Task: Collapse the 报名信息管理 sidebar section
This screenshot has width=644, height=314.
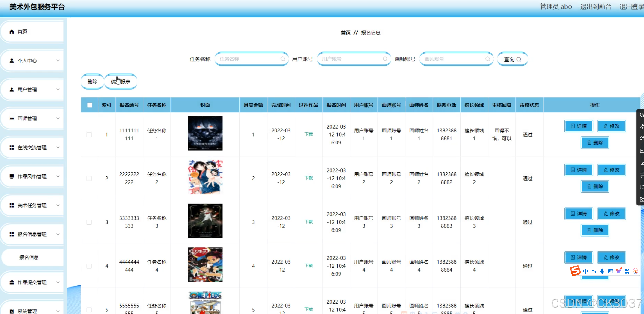Action: pos(32,234)
